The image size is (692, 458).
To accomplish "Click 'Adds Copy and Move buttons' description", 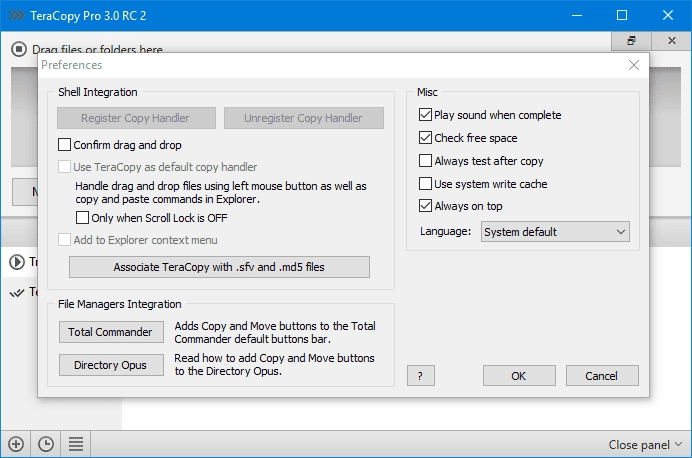I will 275,332.
